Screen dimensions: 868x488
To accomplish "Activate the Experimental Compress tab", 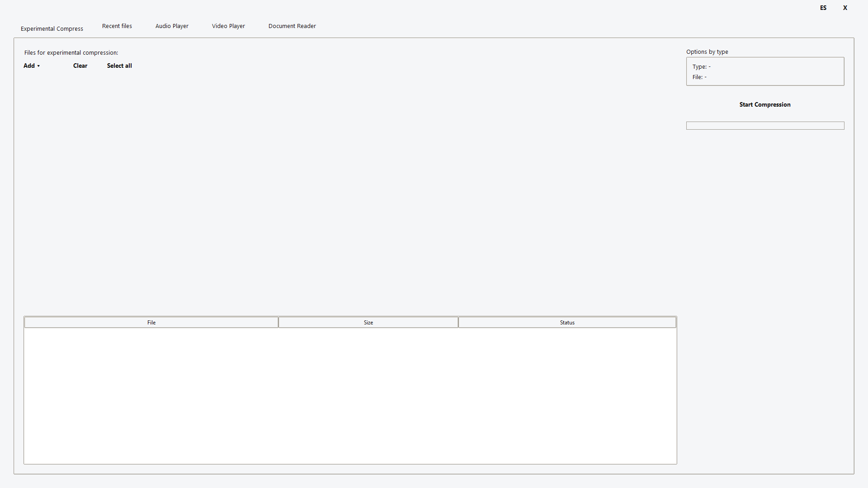I will tap(52, 28).
